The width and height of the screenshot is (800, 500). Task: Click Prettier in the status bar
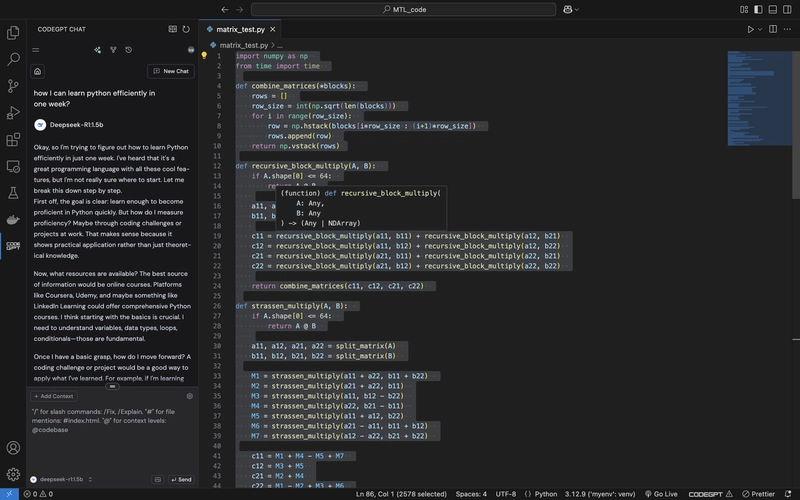(x=758, y=494)
